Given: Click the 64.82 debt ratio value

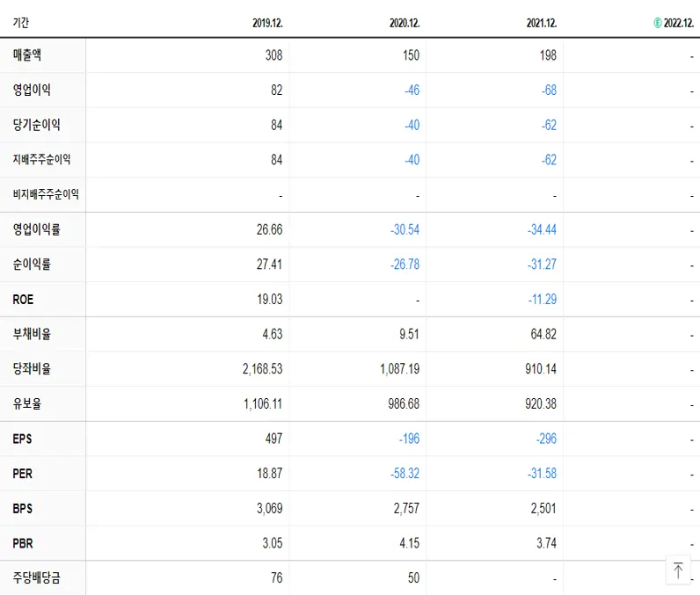Looking at the screenshot, I should point(543,334).
